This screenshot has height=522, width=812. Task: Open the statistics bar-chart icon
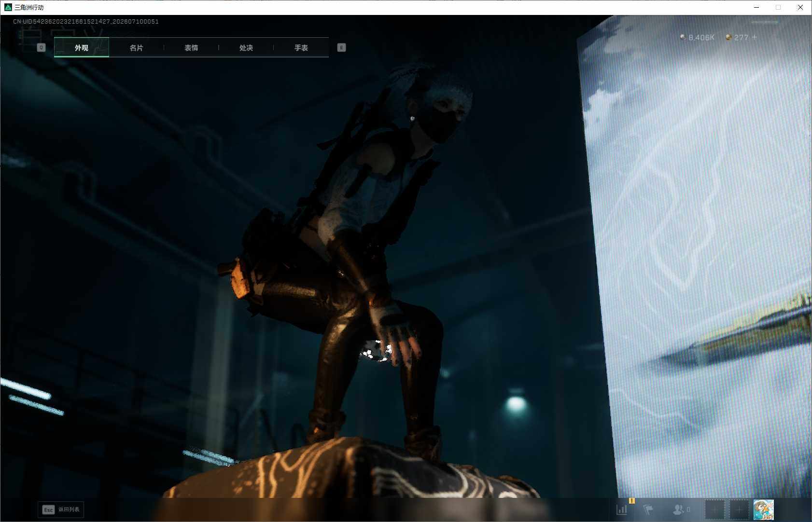coord(622,509)
